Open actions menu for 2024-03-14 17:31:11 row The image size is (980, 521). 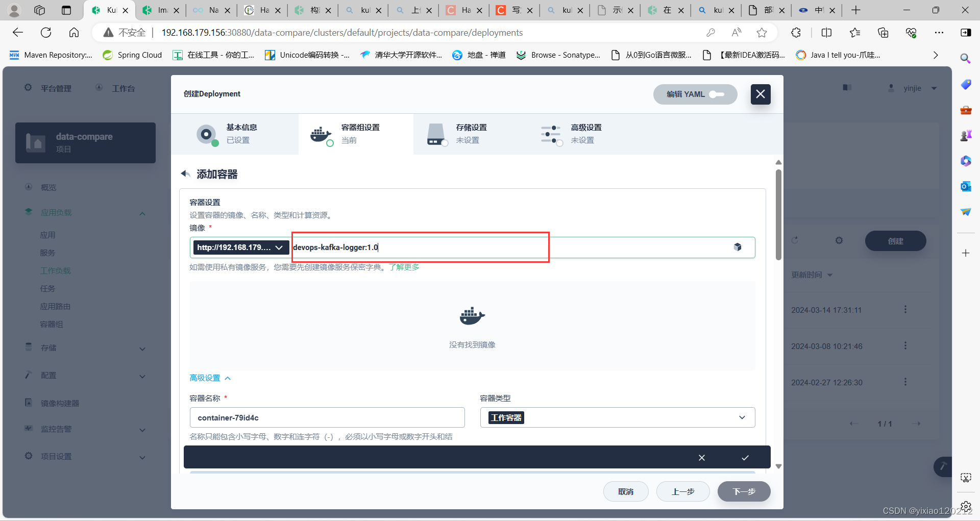pos(905,309)
